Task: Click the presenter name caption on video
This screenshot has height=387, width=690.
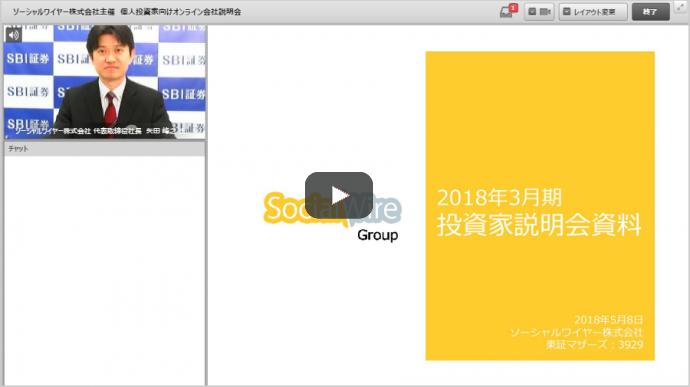Action: click(95, 131)
